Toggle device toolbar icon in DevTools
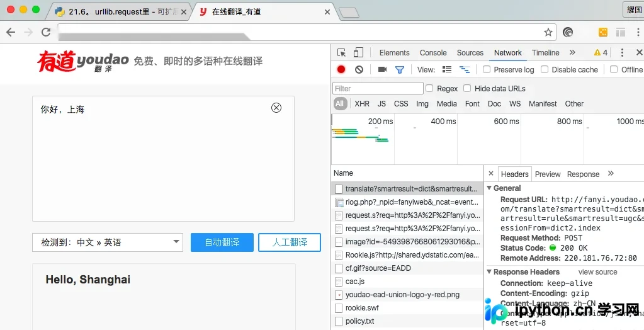This screenshot has width=644, height=330. 359,52
